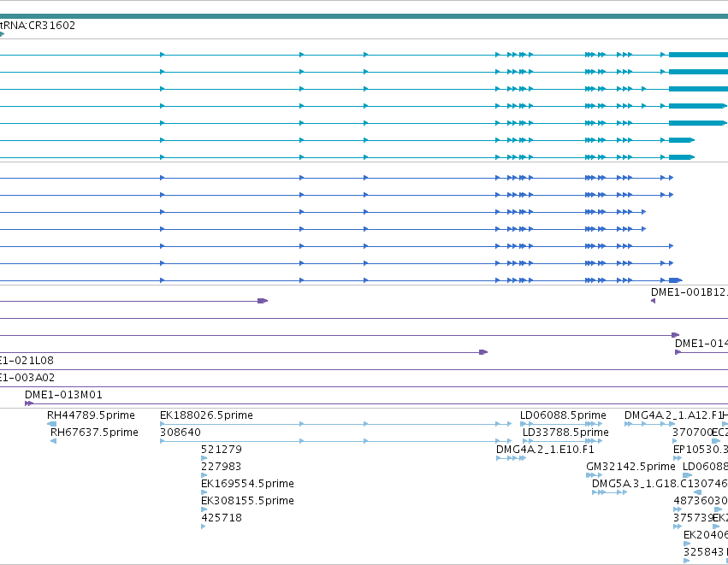Select the arrow glyph under 370700
This screenshot has height=565, width=728.
675,441
